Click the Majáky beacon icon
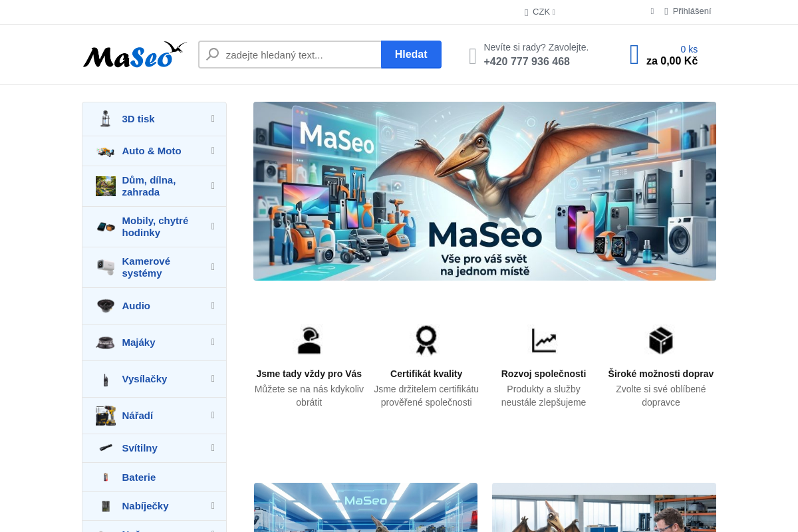798x532 pixels. [x=106, y=342]
